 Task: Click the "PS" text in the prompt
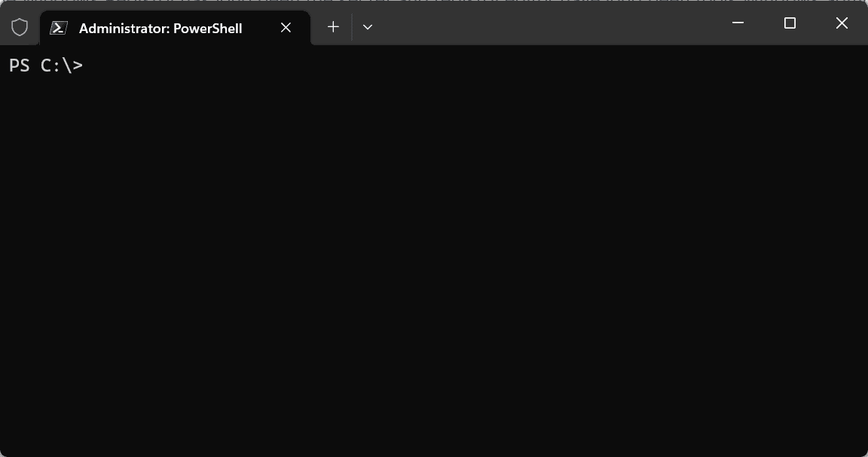pos(19,66)
